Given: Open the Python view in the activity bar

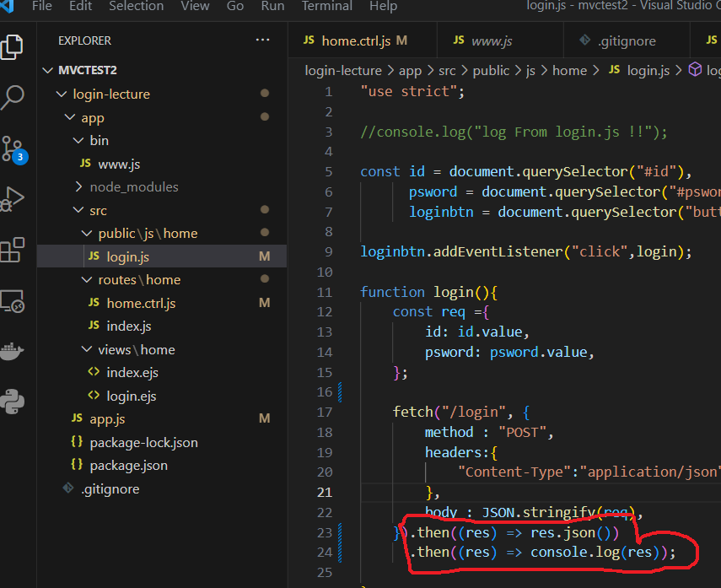Looking at the screenshot, I should pos(13,402).
